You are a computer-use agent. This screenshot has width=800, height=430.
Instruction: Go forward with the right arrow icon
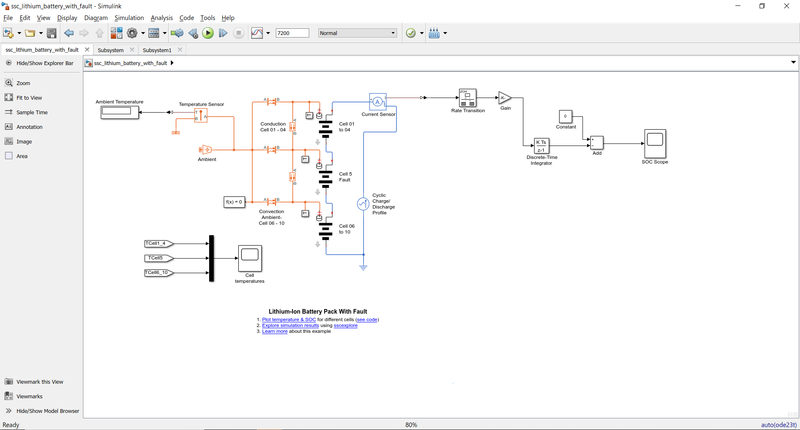84,33
